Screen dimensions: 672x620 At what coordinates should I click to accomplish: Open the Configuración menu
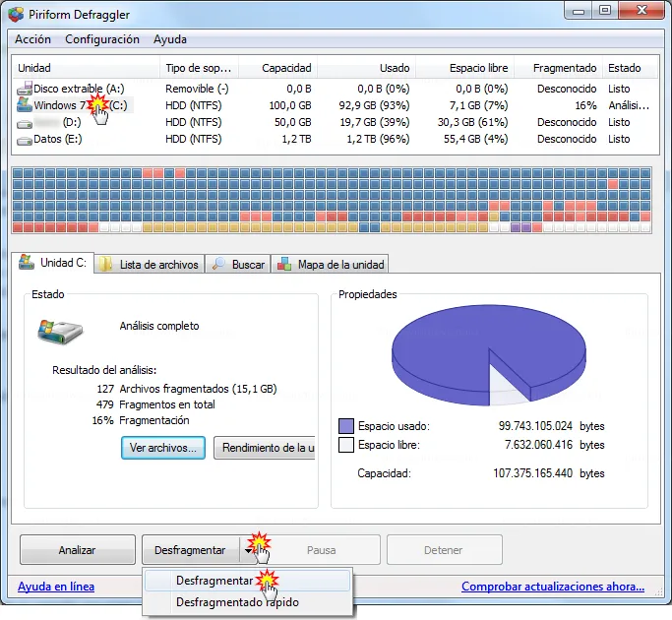pos(102,39)
